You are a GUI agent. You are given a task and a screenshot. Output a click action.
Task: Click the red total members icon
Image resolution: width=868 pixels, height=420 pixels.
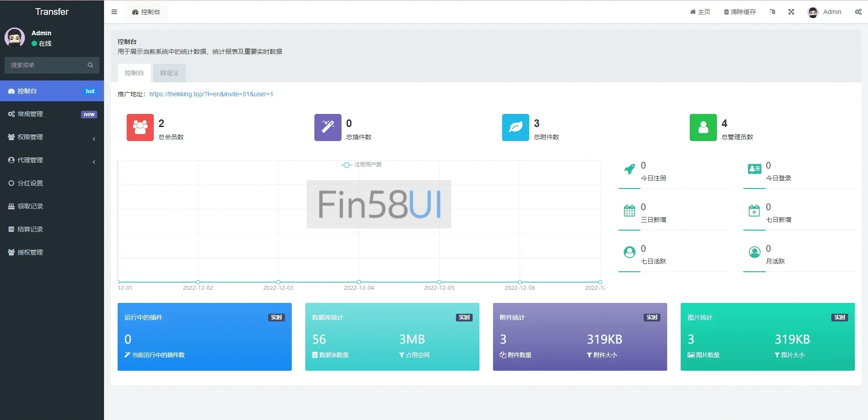pos(140,127)
